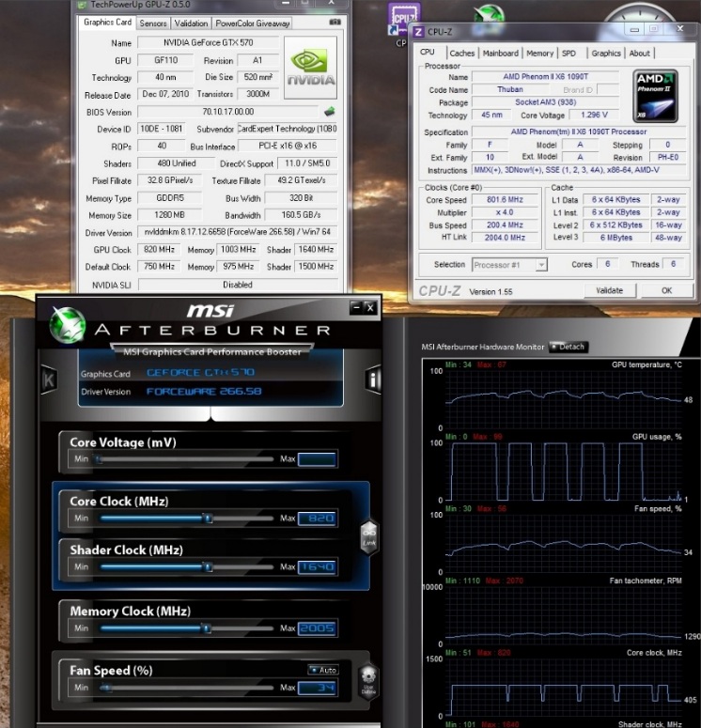701x728 pixels.
Task: Open the About tab in CPU-Z
Action: pos(639,54)
